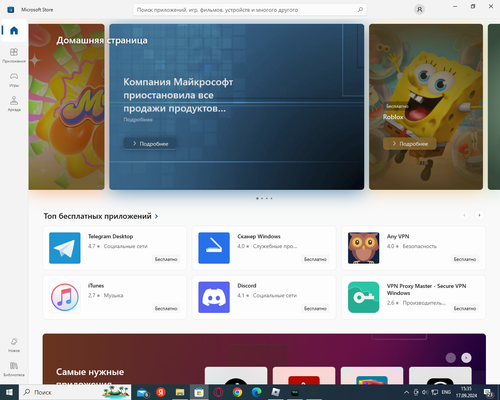Click previous arrow in Самые нужные section
Screen dimensions: 500x400
point(451,358)
